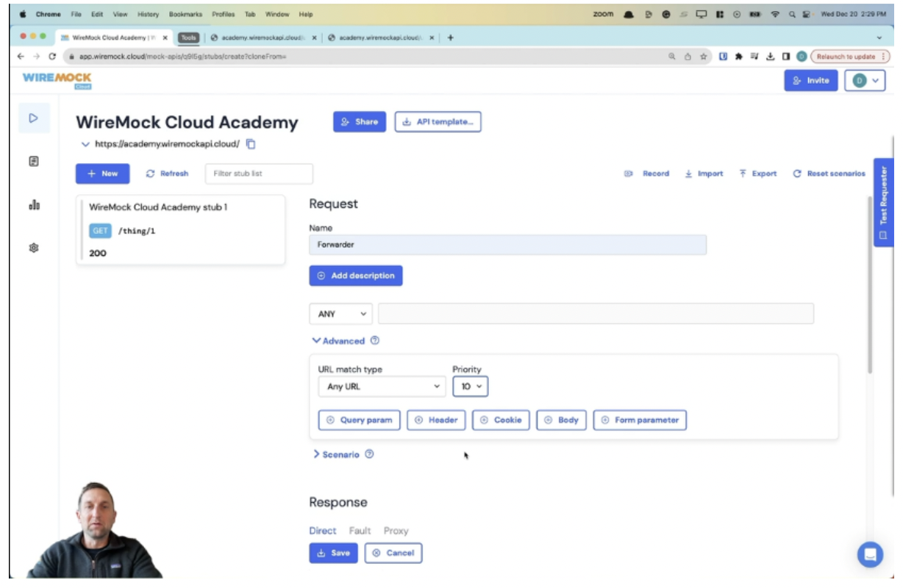Add a Header matcher
903x588 pixels.
[436, 420]
